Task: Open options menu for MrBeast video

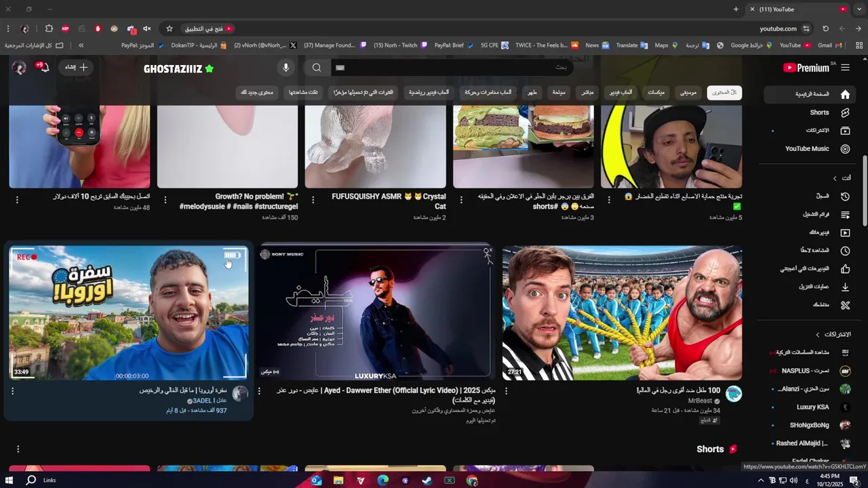Action: click(506, 391)
